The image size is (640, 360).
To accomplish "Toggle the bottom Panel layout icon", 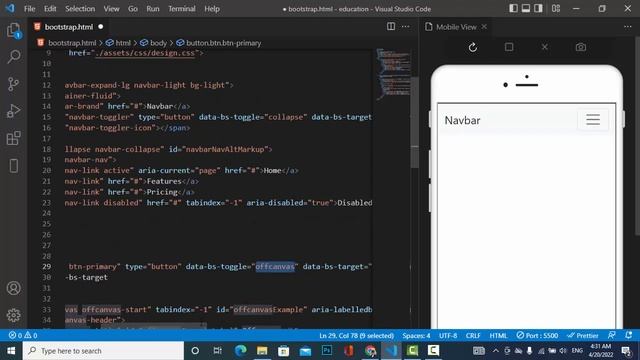I will tap(526, 8).
